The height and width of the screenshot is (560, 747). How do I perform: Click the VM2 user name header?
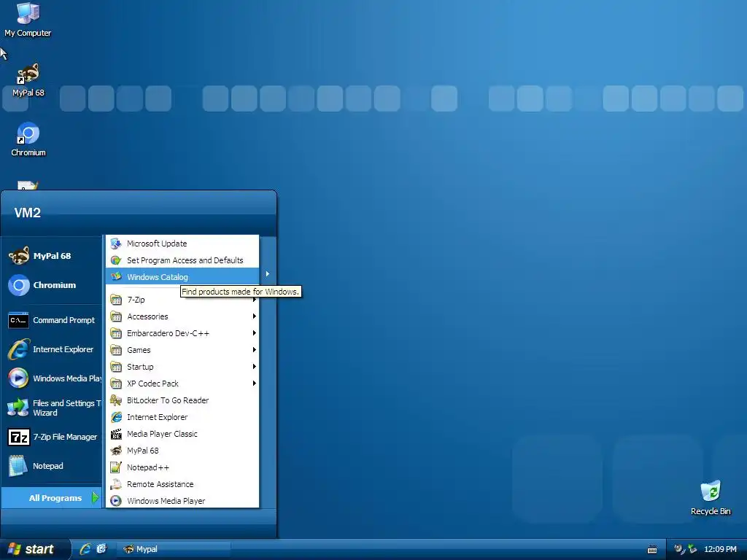28,213
